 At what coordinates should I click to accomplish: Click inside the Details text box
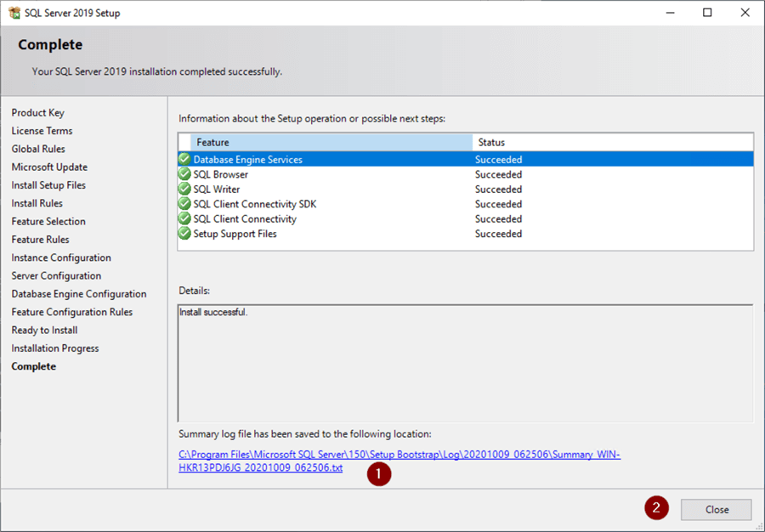tap(466, 363)
